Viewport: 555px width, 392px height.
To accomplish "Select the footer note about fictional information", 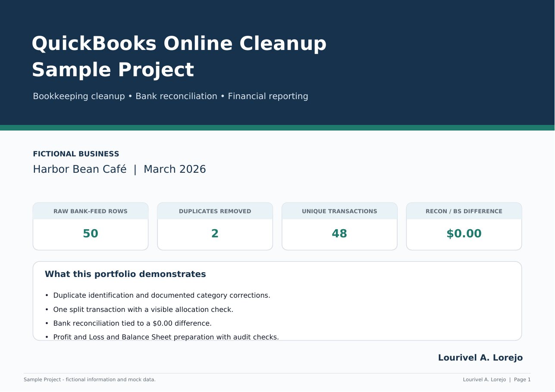I will coord(90,380).
